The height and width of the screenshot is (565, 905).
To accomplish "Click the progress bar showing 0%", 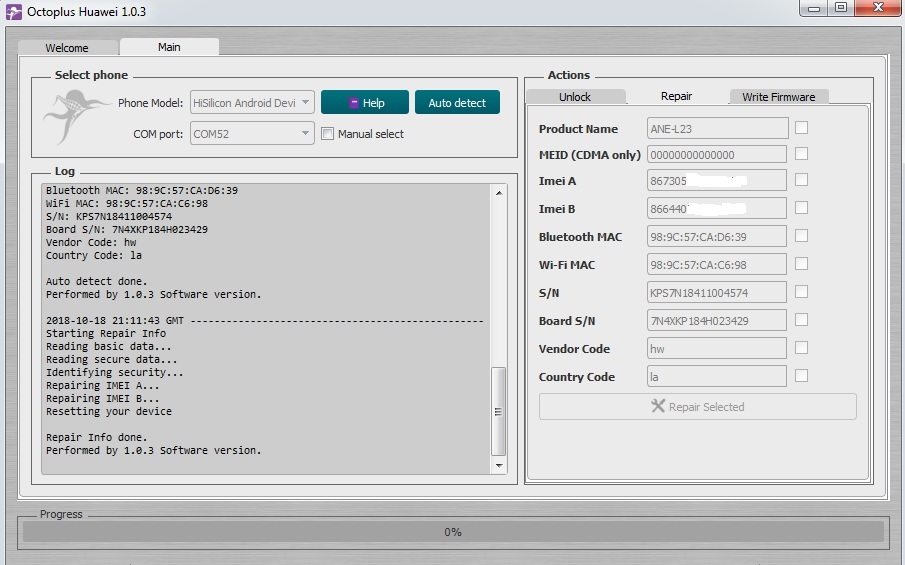I will [x=453, y=532].
